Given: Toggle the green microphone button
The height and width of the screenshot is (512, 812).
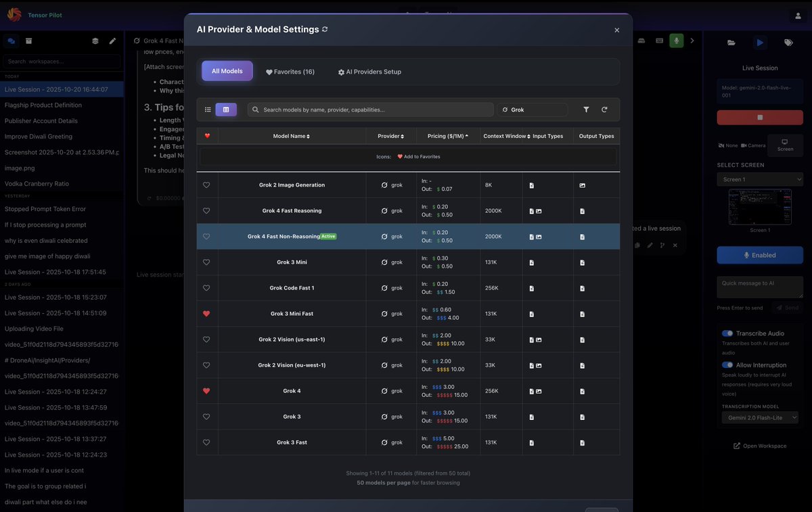Looking at the screenshot, I should (x=676, y=41).
